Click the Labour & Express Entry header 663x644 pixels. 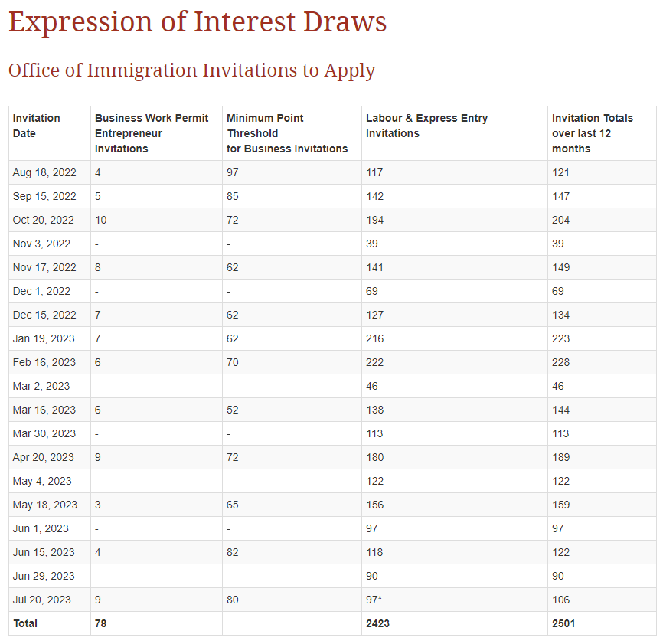(426, 126)
